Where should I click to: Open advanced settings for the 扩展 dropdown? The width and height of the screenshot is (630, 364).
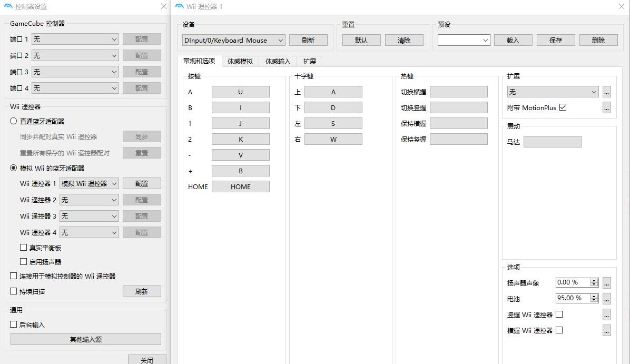coord(606,91)
